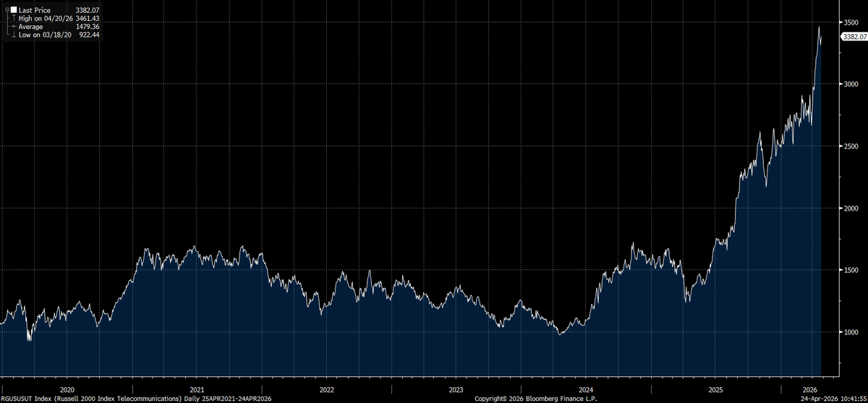Click the 2021 label on time axis
868x403 pixels.
tap(196, 389)
